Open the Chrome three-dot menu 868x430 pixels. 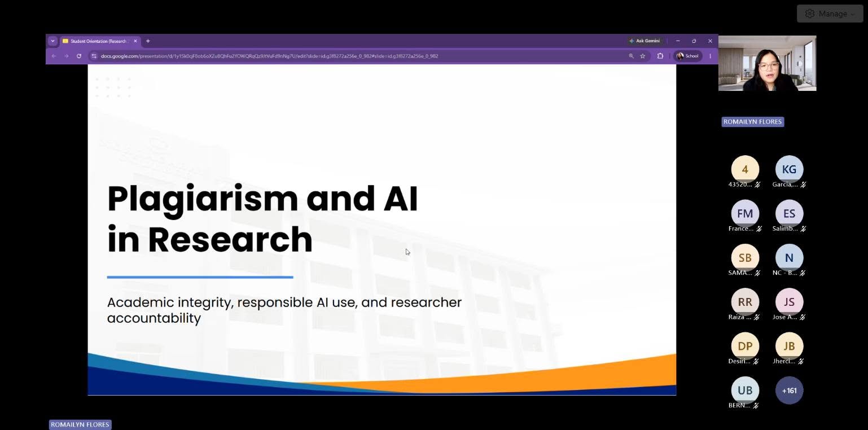[x=711, y=56]
